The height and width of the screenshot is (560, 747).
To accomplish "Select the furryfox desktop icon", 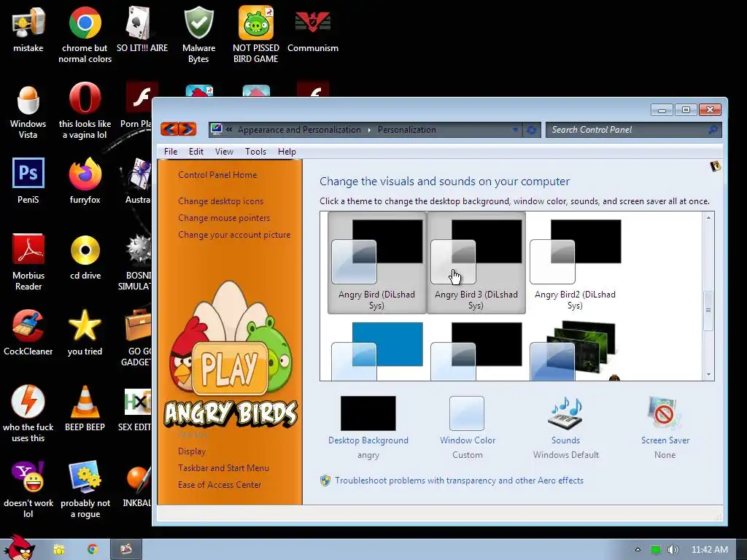I will point(85,180).
